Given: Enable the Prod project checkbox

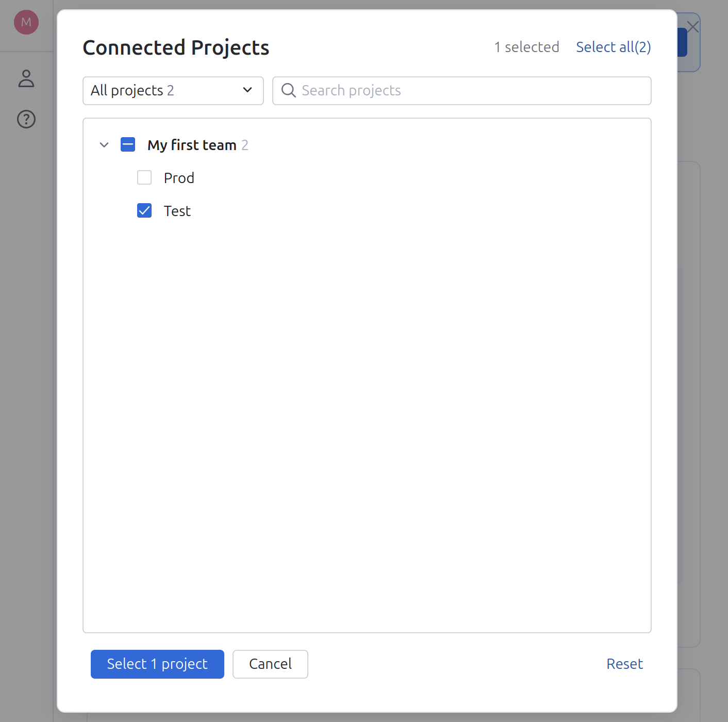Looking at the screenshot, I should click(144, 177).
